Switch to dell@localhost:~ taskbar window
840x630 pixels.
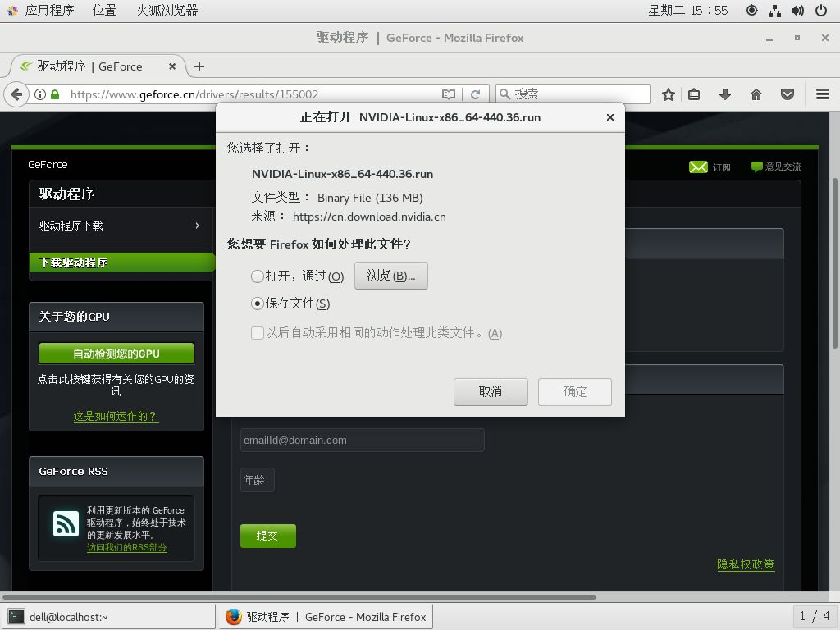point(109,617)
